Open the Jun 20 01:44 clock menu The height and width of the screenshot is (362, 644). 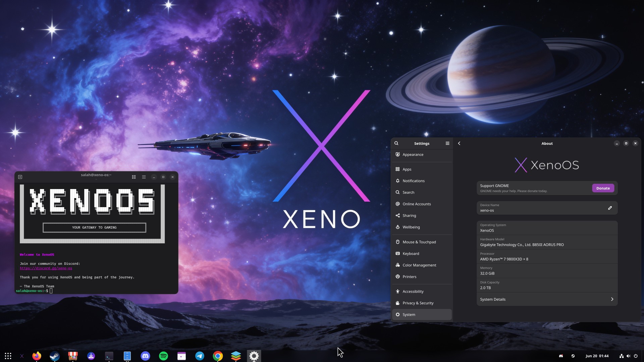click(x=597, y=356)
